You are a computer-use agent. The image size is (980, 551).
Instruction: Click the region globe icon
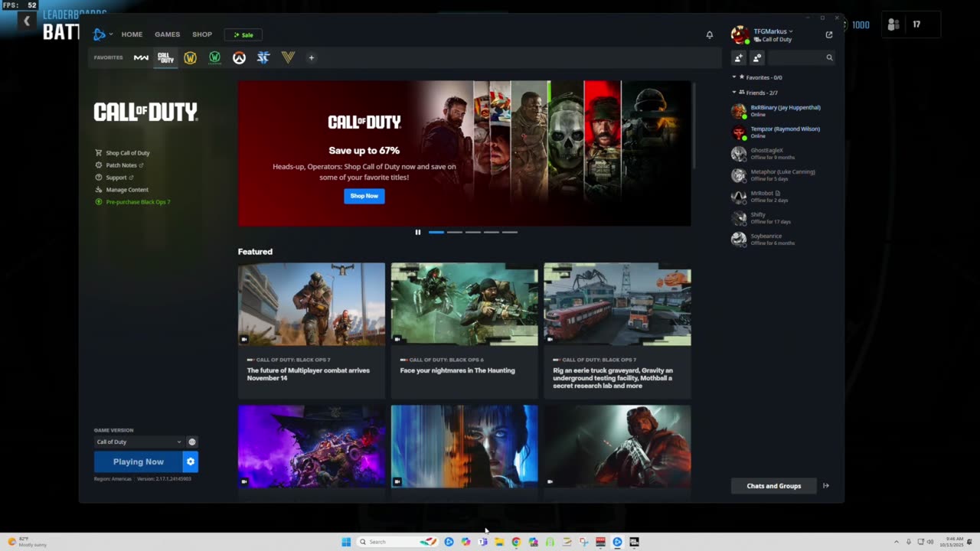(192, 442)
